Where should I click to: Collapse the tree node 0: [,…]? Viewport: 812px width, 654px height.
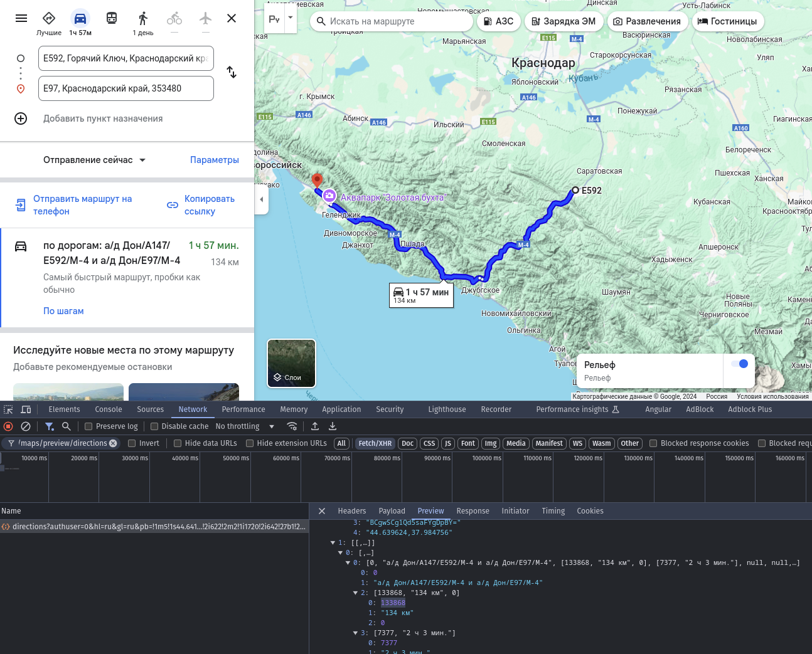pos(340,553)
